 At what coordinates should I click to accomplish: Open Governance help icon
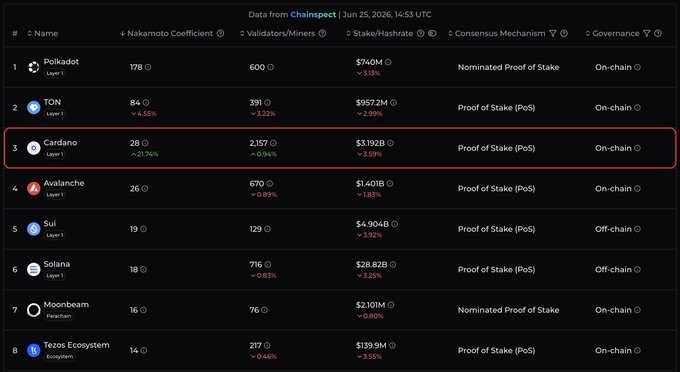point(658,33)
